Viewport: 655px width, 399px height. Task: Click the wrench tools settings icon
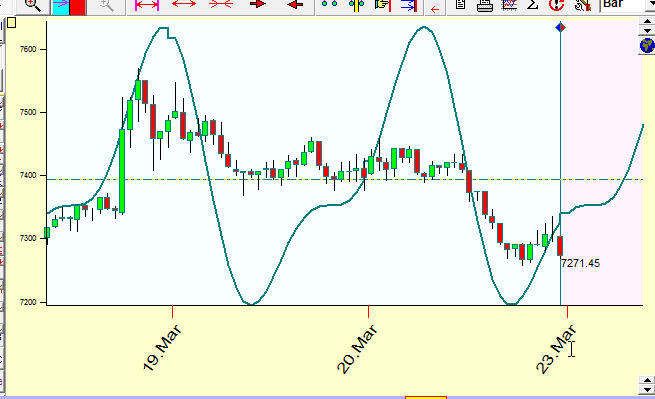[x=582, y=5]
